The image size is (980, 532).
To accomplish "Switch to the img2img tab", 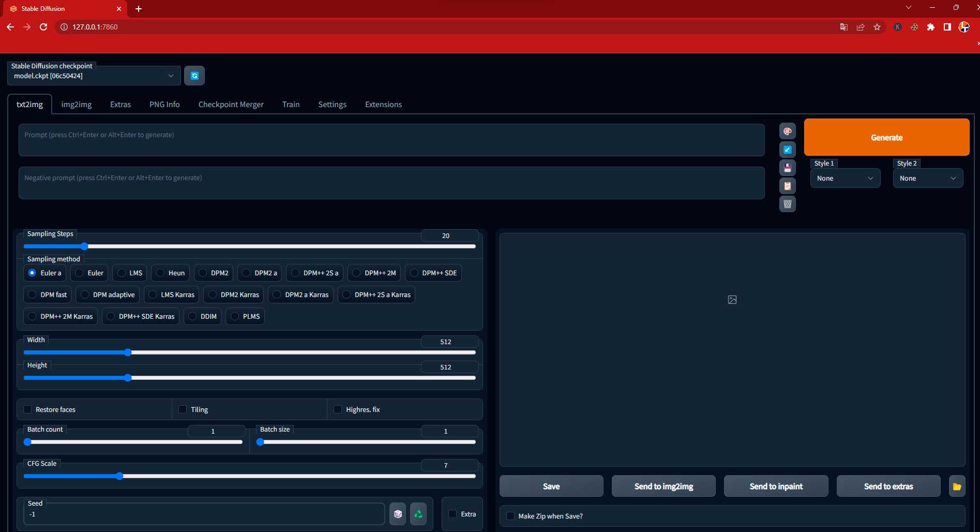I will 76,104.
